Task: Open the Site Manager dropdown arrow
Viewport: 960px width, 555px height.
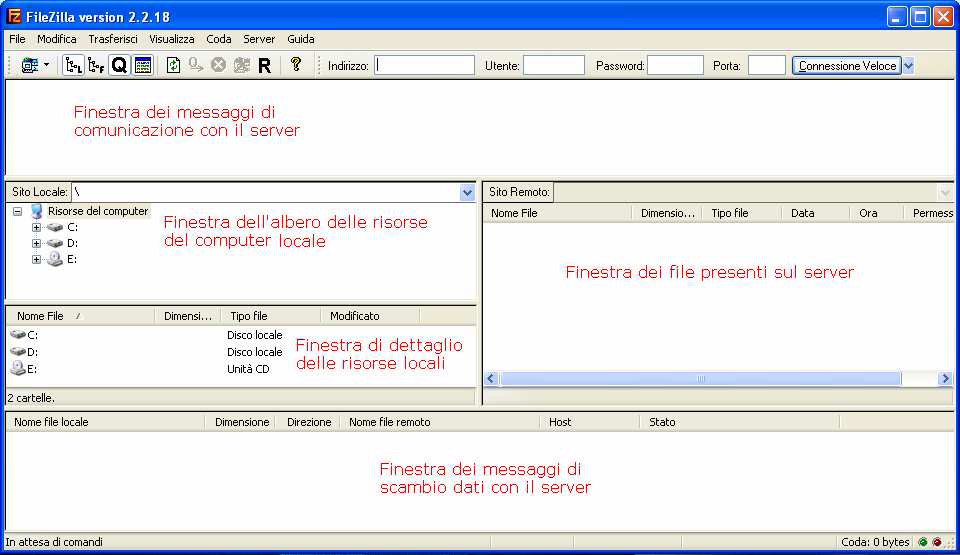Action: tap(47, 65)
